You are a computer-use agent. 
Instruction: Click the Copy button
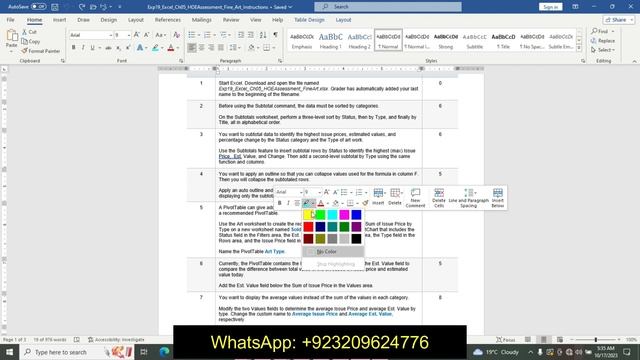pyautogui.click(x=31, y=41)
